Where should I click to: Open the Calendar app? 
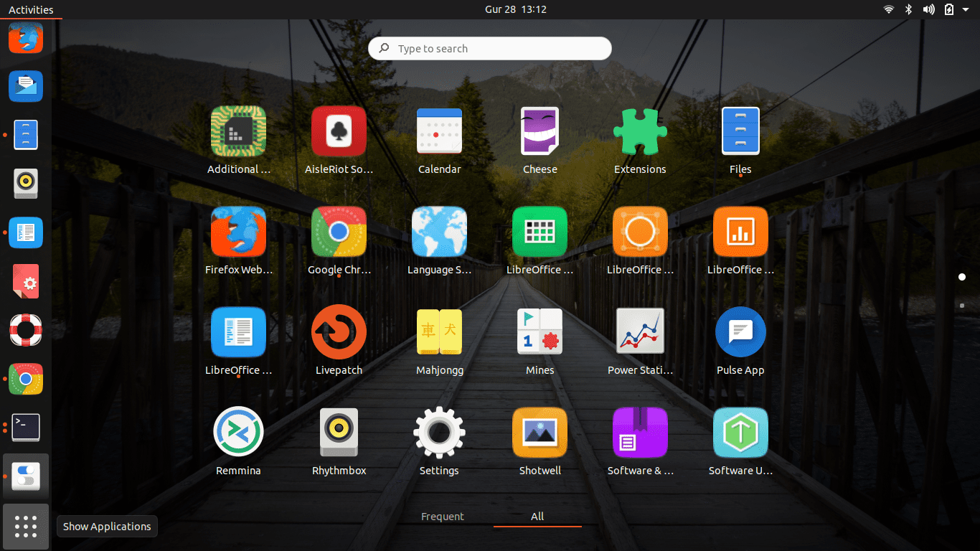click(x=439, y=131)
